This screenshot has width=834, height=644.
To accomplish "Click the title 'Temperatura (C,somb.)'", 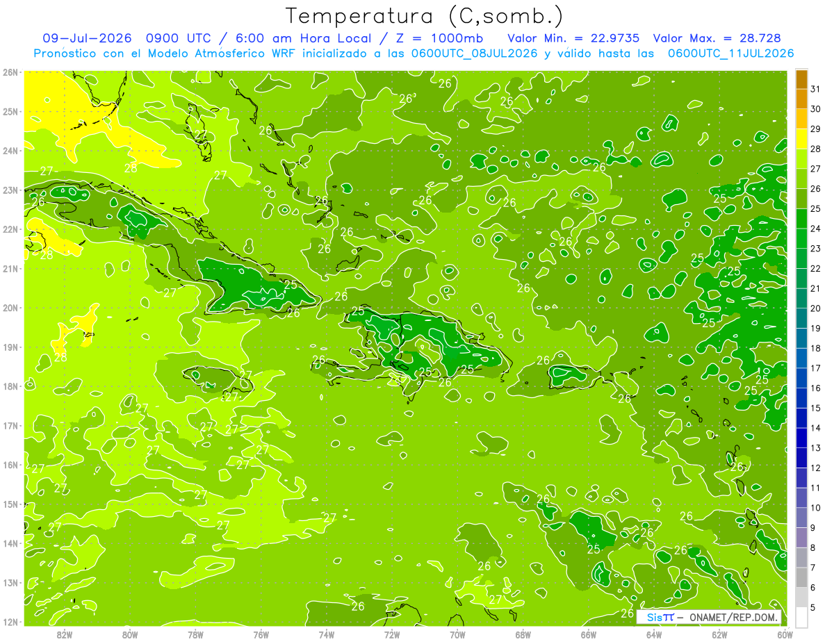I will click(425, 16).
